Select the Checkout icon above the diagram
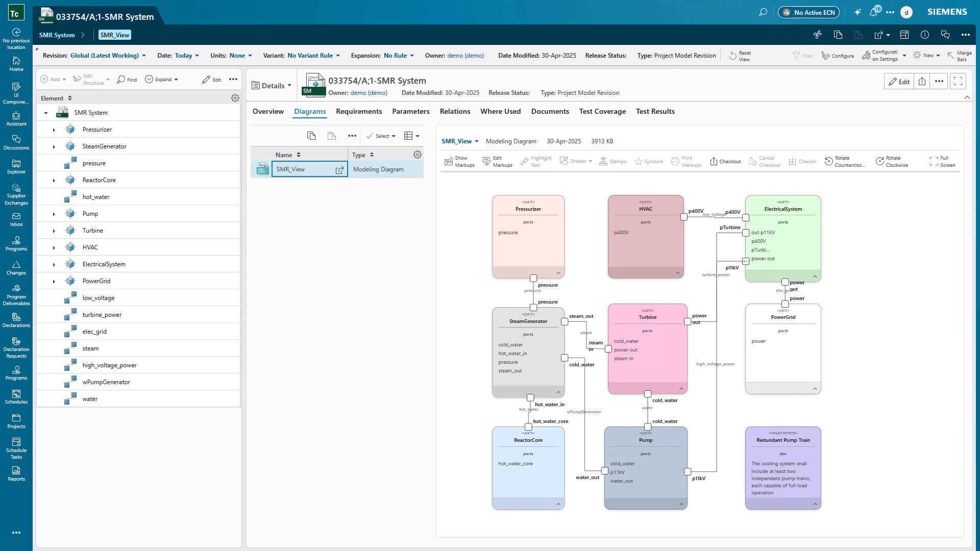The height and width of the screenshot is (551, 980). pos(725,161)
